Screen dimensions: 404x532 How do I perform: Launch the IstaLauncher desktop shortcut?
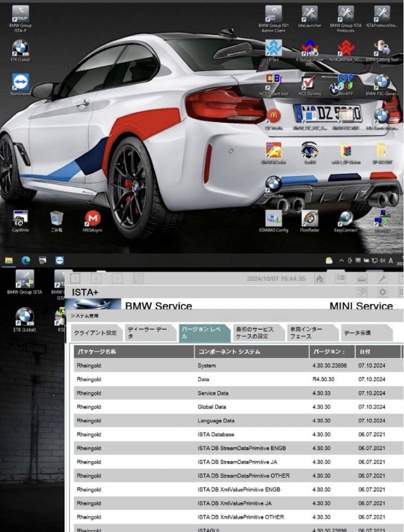point(309,17)
